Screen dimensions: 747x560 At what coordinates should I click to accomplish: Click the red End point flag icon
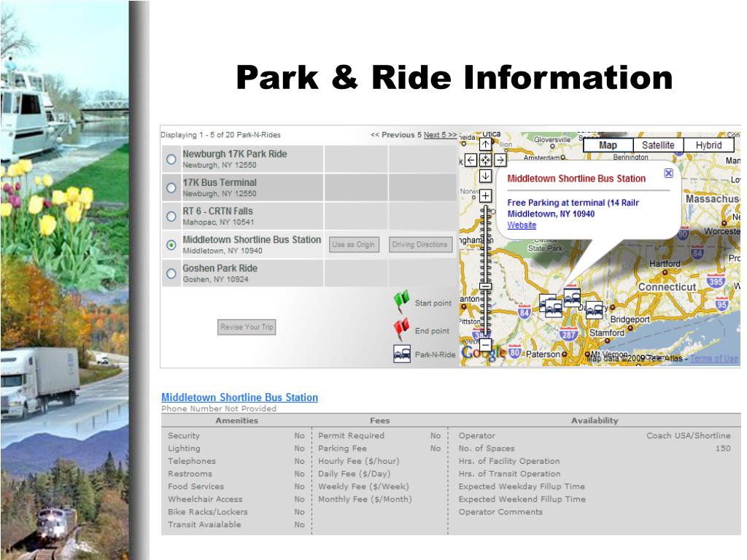[402, 329]
